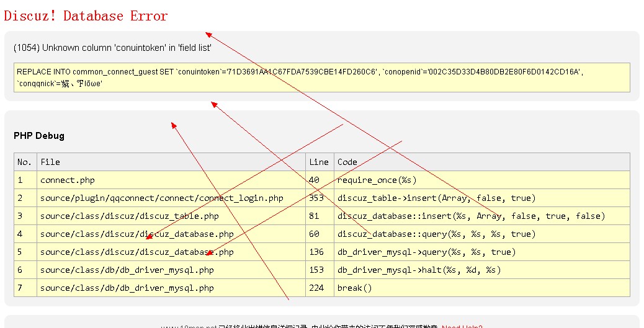
Task: Select the 'discuz_database::insert' code cell
Action: [x=482, y=216]
